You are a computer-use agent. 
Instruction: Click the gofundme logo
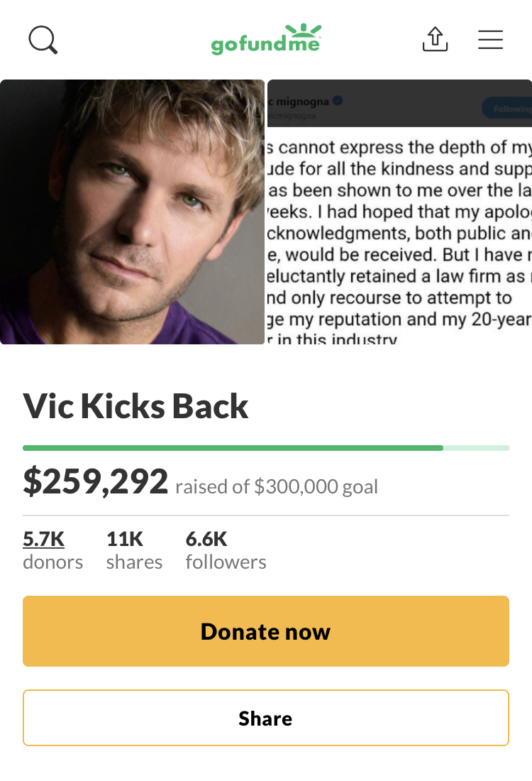click(x=266, y=39)
